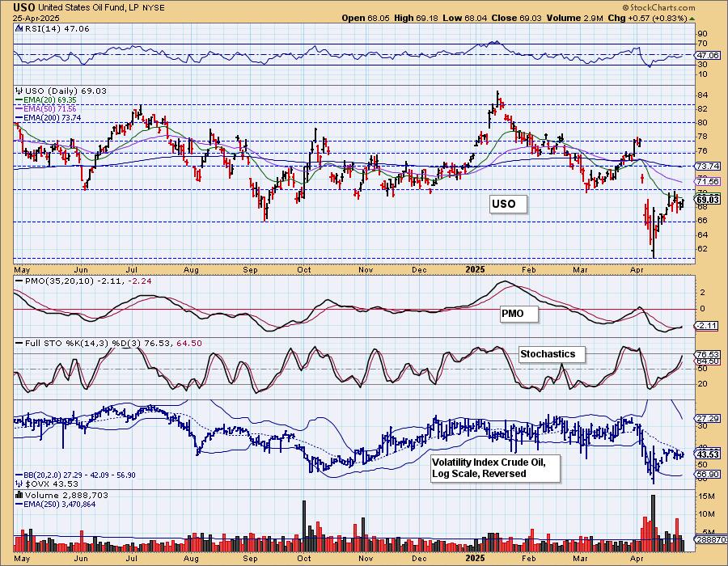This screenshot has width=728, height=566.
Task: Click the PMO annotation box
Action: tap(519, 314)
